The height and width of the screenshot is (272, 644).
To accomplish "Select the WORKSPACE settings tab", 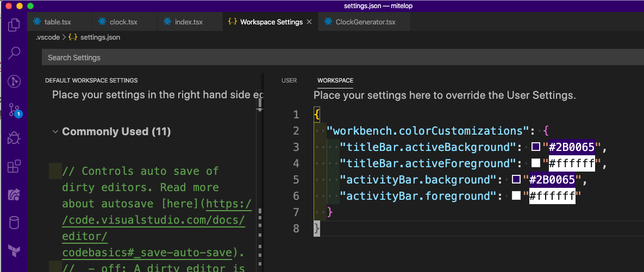I will [335, 80].
